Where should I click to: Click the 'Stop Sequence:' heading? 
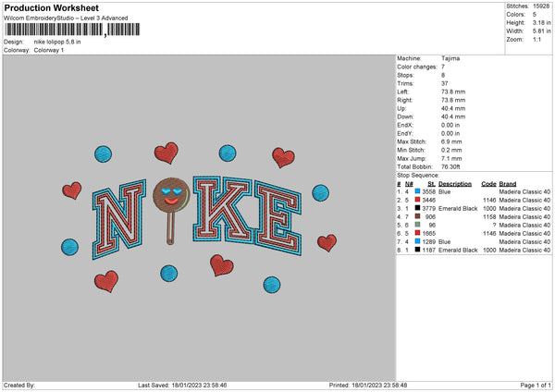click(x=418, y=176)
